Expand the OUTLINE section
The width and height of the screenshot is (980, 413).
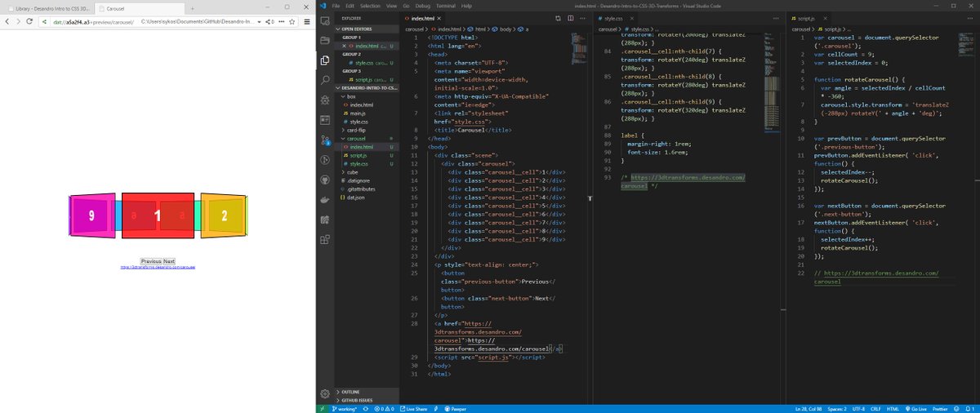pyautogui.click(x=367, y=392)
